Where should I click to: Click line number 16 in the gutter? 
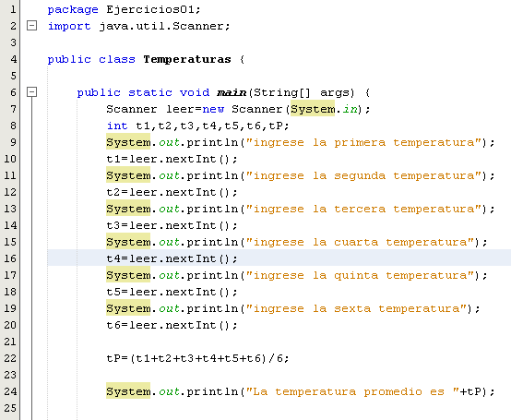[10, 258]
